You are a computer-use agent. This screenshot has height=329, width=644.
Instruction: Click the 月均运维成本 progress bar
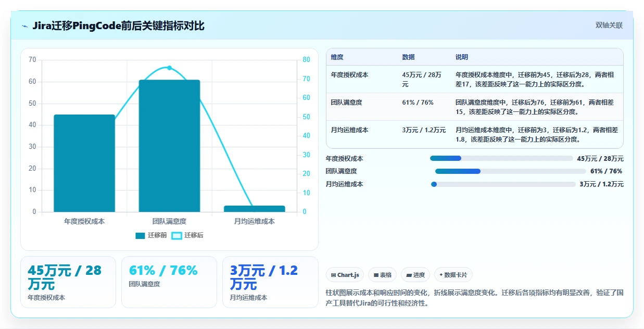tap(503, 184)
